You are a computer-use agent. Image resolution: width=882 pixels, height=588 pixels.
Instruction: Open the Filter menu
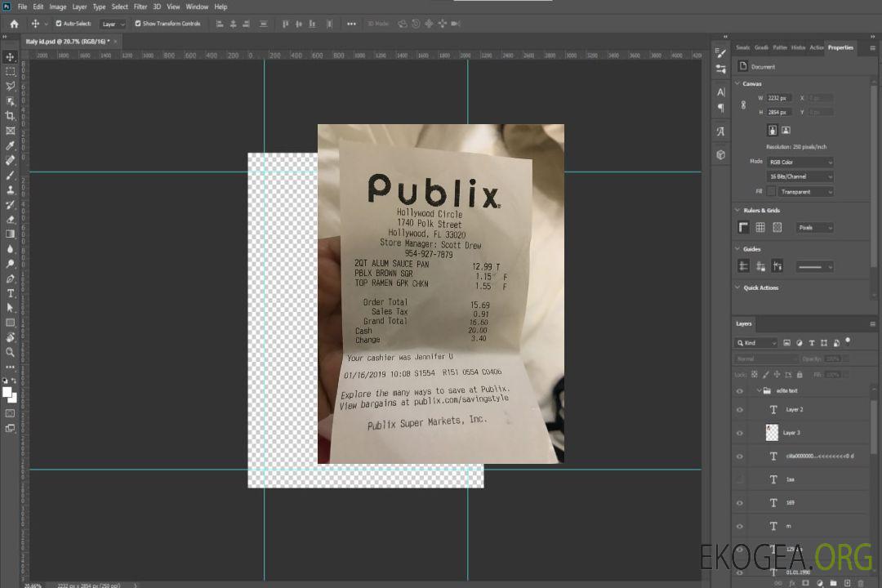140,7
